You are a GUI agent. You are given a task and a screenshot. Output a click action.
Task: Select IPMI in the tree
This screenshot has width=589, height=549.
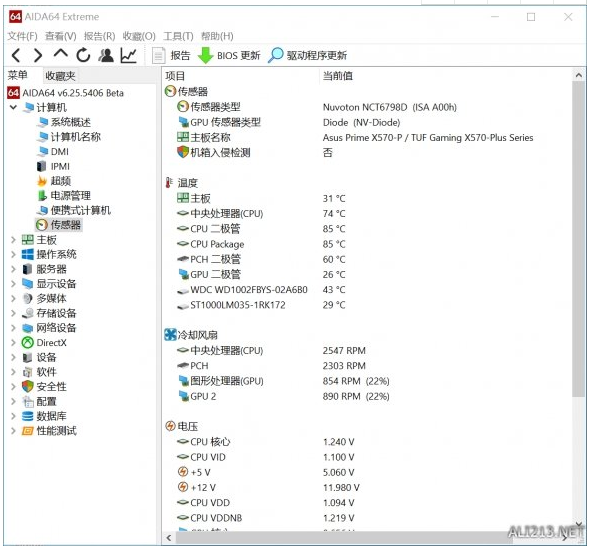(x=53, y=166)
